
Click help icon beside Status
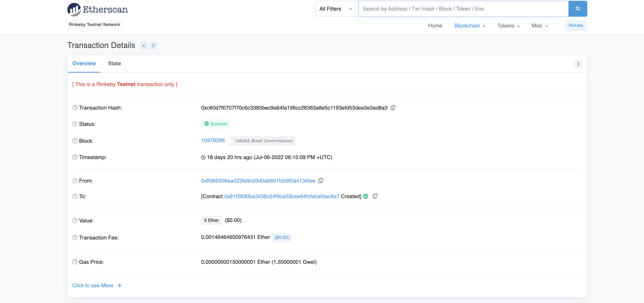pyautogui.click(x=75, y=124)
